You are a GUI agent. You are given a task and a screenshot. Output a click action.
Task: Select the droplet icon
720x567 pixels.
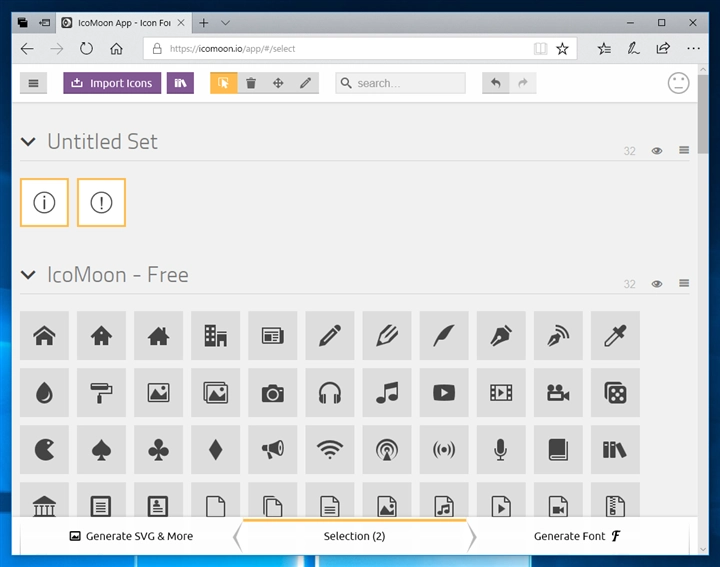coord(45,393)
